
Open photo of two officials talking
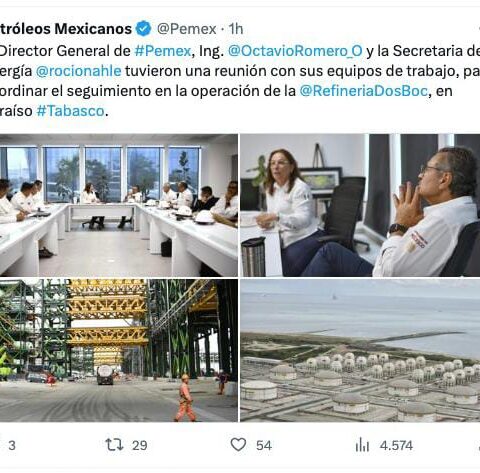(360, 205)
